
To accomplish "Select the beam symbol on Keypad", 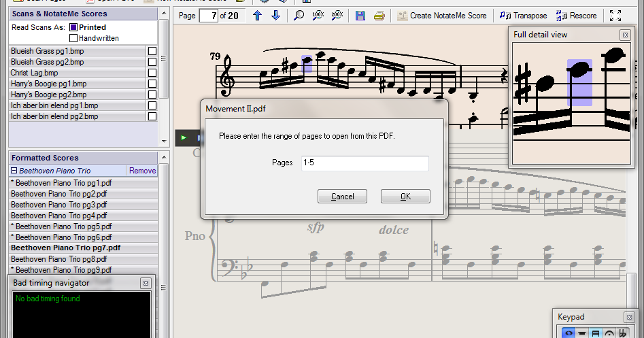I will coord(596,333).
